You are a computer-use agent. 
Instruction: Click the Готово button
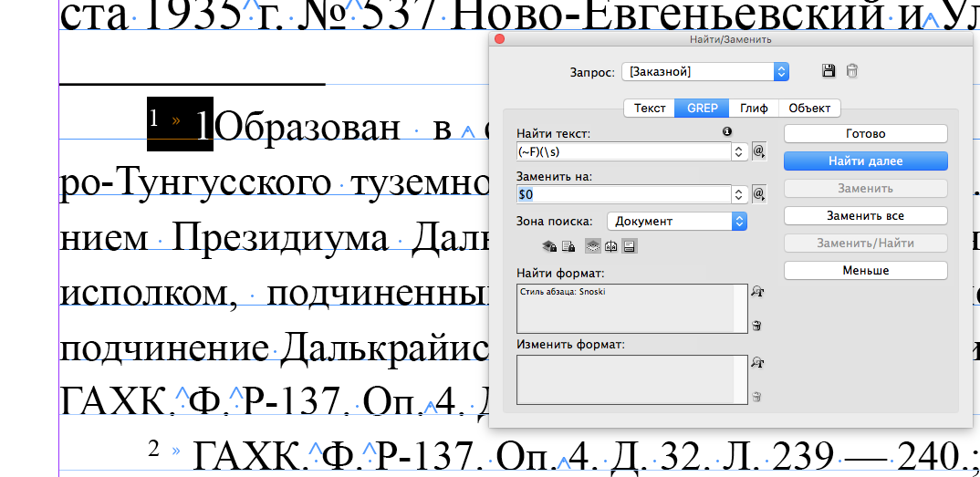(866, 133)
